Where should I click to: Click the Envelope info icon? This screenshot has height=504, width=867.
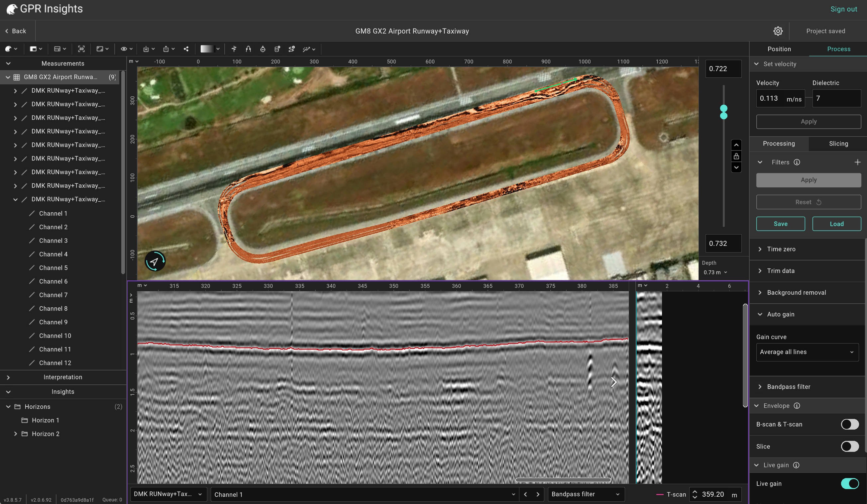point(797,406)
